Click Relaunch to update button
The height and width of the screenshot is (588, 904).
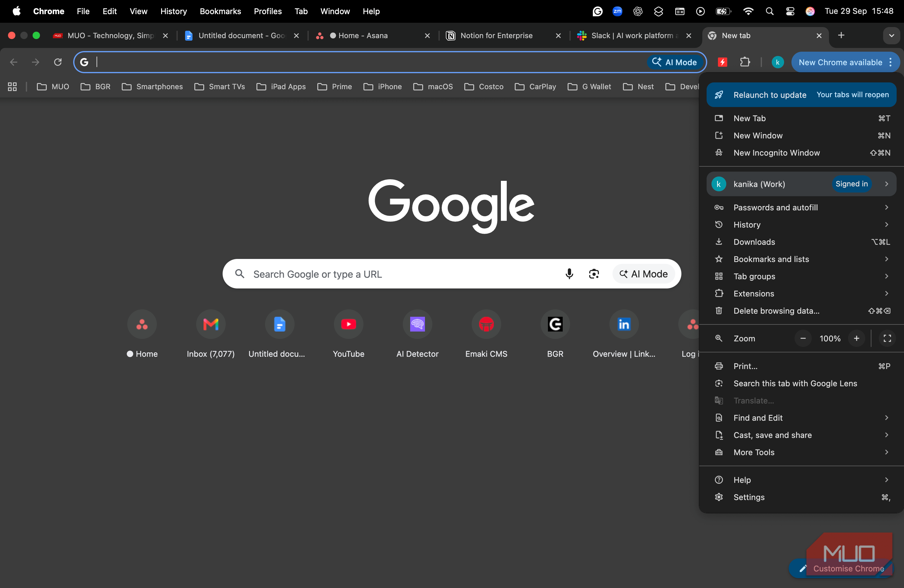[x=801, y=95]
